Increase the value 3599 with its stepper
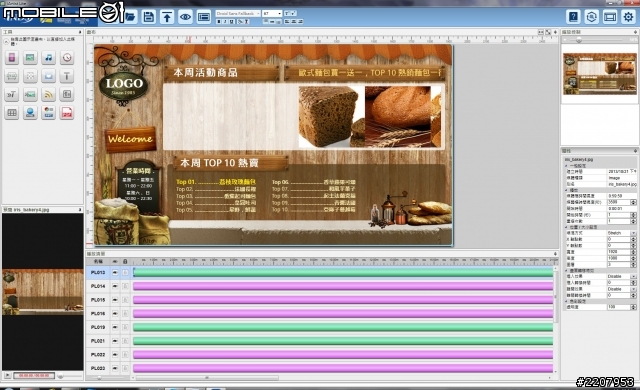The height and width of the screenshot is (390, 640). [x=633, y=201]
